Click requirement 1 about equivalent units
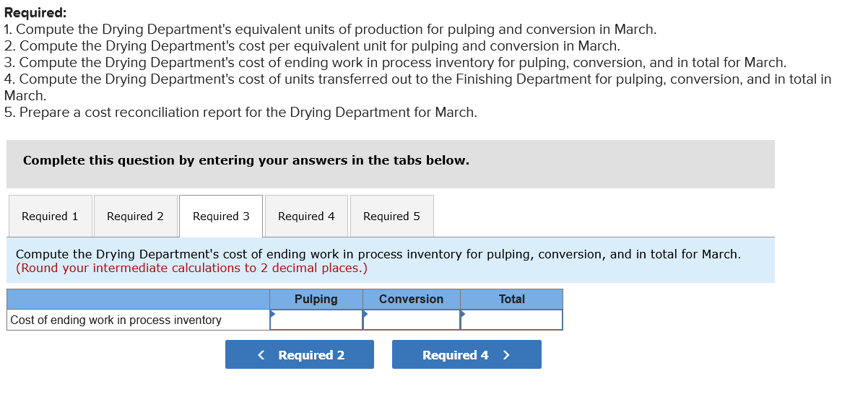The width and height of the screenshot is (868, 402). coord(330,30)
